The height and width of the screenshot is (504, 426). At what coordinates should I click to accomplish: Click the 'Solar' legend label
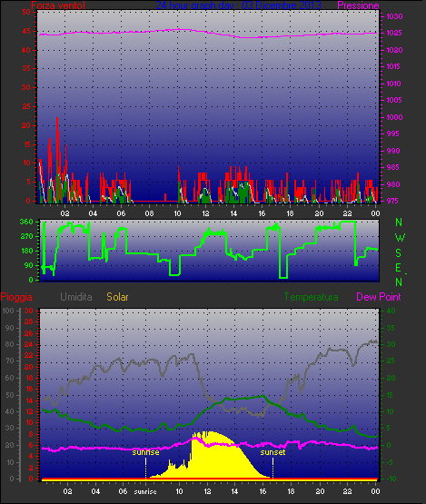117,297
